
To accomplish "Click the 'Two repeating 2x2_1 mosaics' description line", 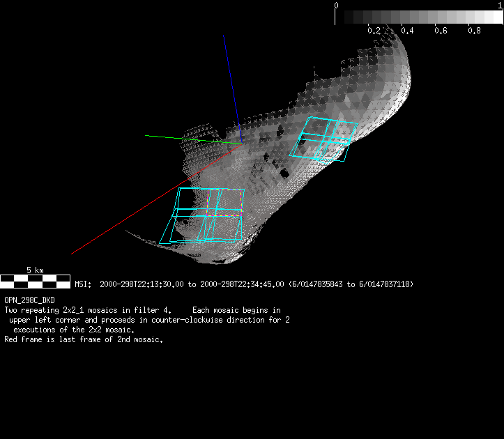I will click(x=142, y=310).
